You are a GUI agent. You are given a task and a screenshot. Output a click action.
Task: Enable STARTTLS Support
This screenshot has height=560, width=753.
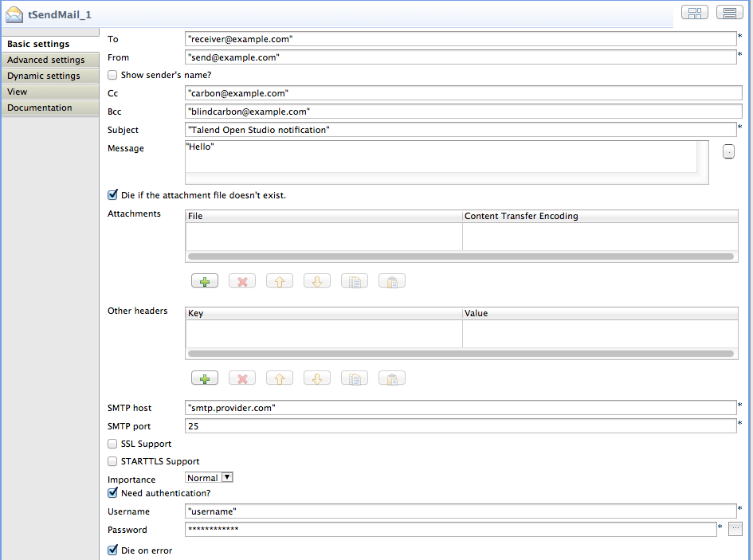tap(112, 461)
